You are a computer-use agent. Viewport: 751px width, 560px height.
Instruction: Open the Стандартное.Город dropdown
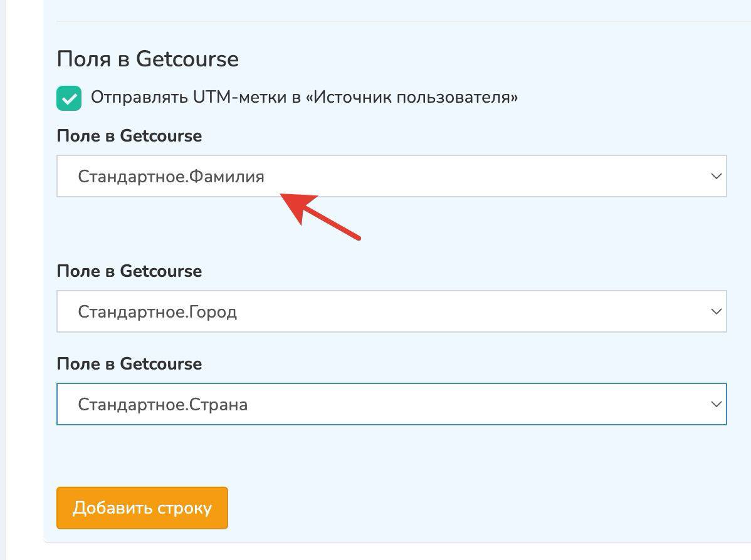pyautogui.click(x=391, y=311)
